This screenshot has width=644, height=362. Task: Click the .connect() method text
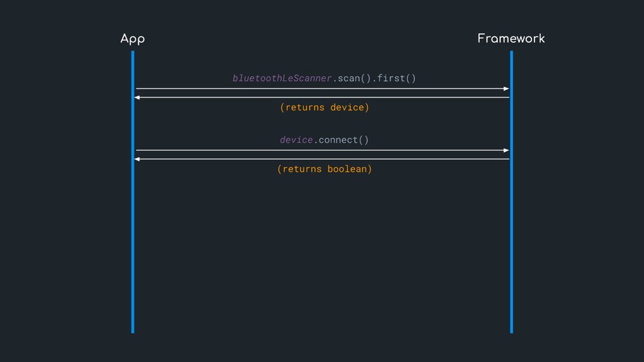coord(341,140)
